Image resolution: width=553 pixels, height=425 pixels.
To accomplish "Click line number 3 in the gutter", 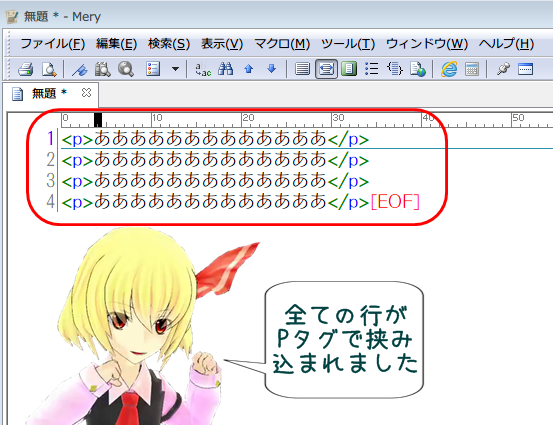I will [50, 180].
